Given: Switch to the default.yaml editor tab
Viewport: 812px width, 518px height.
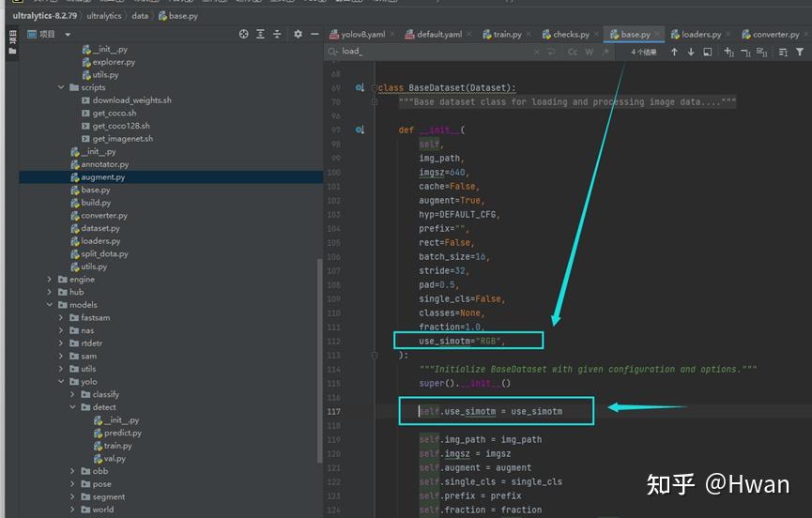Looking at the screenshot, I should click(438, 35).
